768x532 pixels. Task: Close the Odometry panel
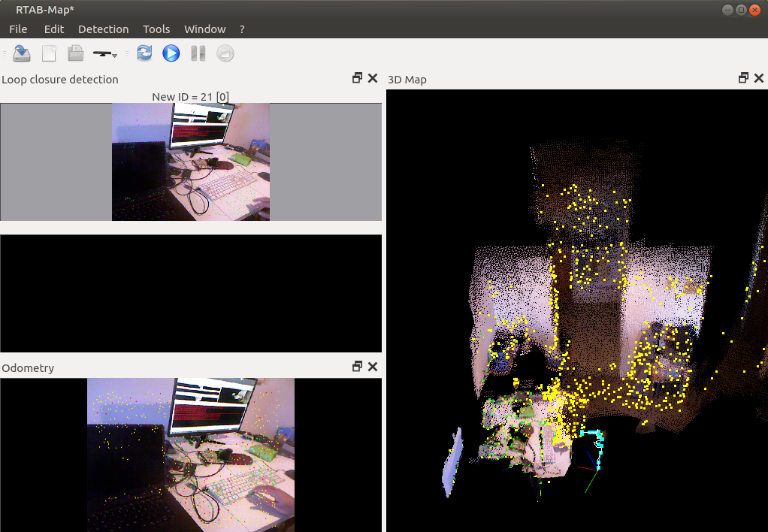373,366
